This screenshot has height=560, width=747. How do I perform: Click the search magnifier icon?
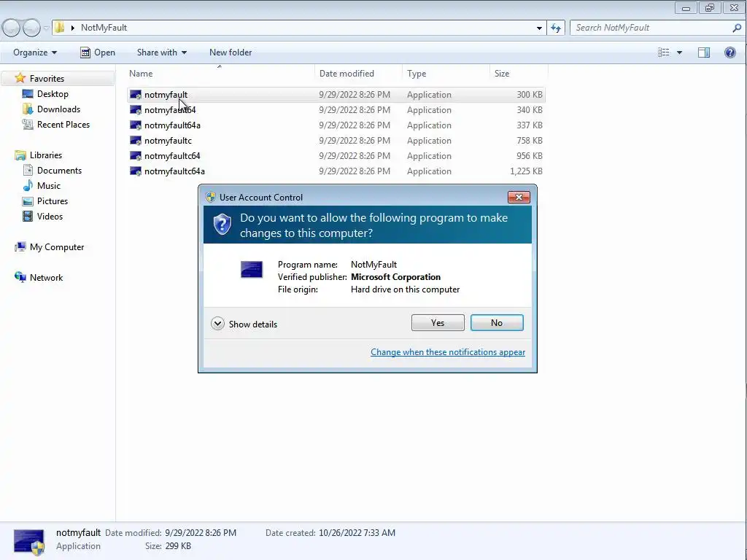[737, 28]
